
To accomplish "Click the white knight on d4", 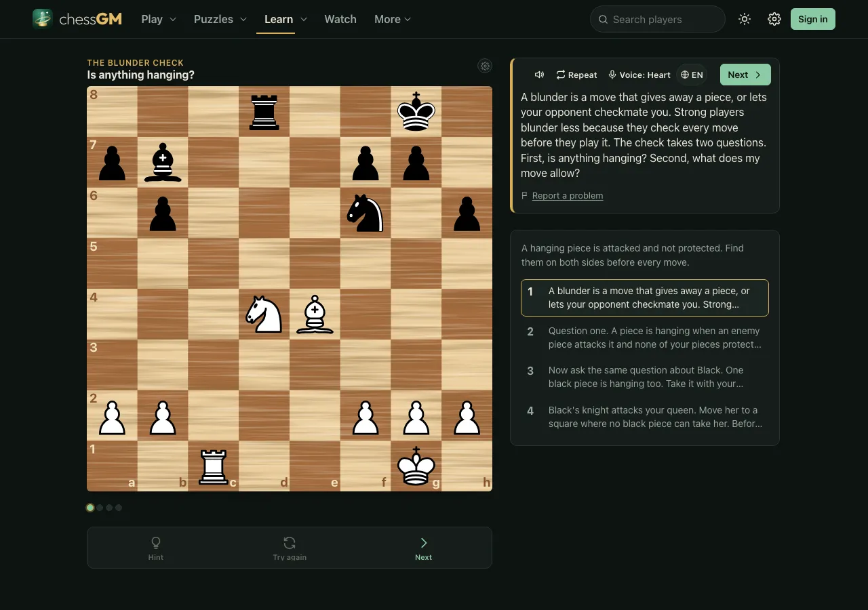I will coord(264,314).
